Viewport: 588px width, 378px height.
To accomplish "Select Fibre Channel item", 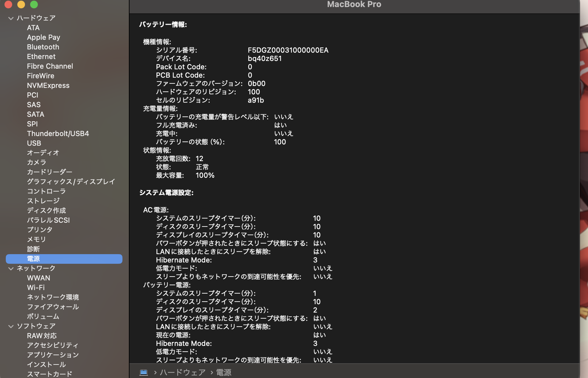I will [x=50, y=66].
